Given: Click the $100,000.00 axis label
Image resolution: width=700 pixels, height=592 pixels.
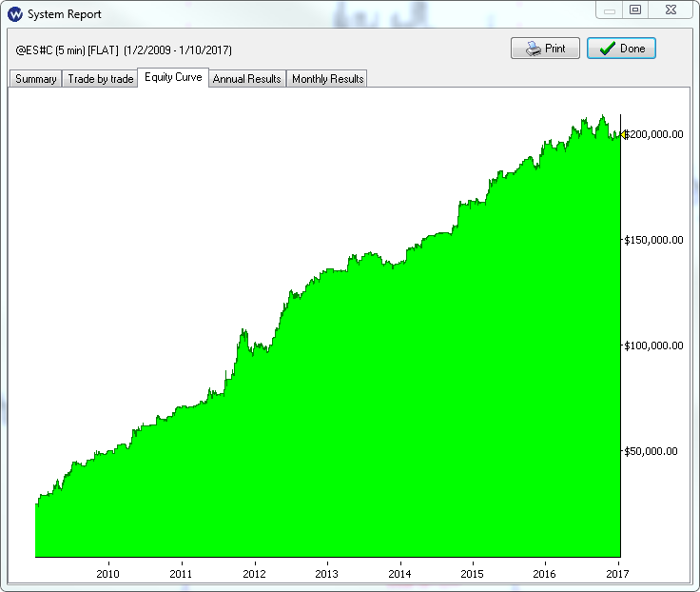Looking at the screenshot, I should (653, 345).
